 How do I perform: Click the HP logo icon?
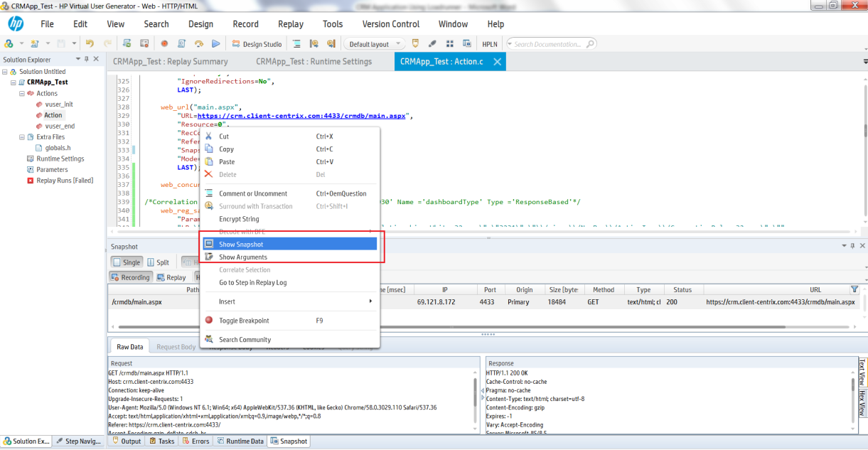tap(16, 24)
